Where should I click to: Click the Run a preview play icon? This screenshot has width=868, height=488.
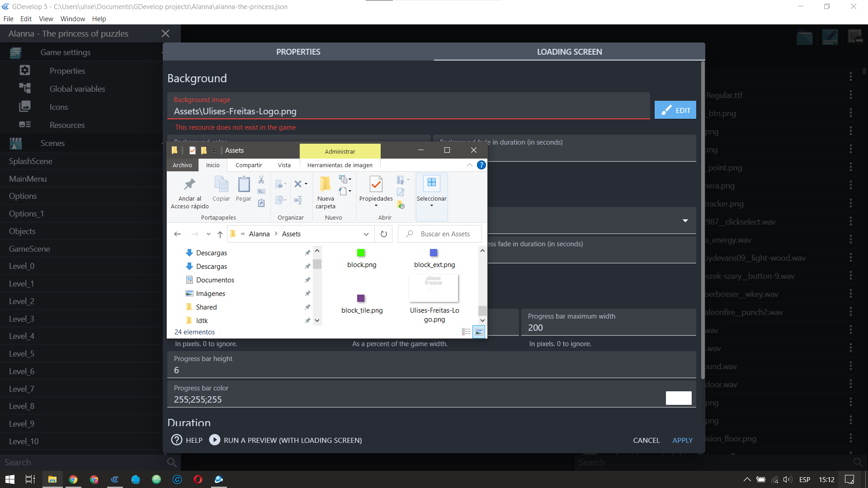215,440
